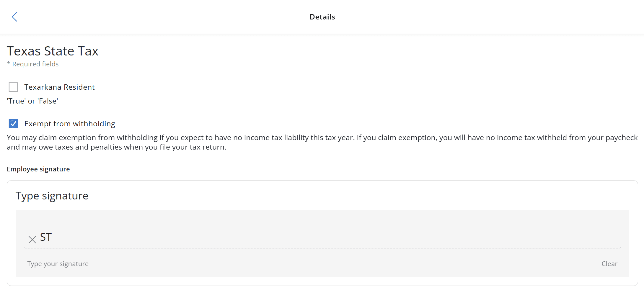Click the typed ST signature text
This screenshot has width=644, height=290.
(46, 237)
